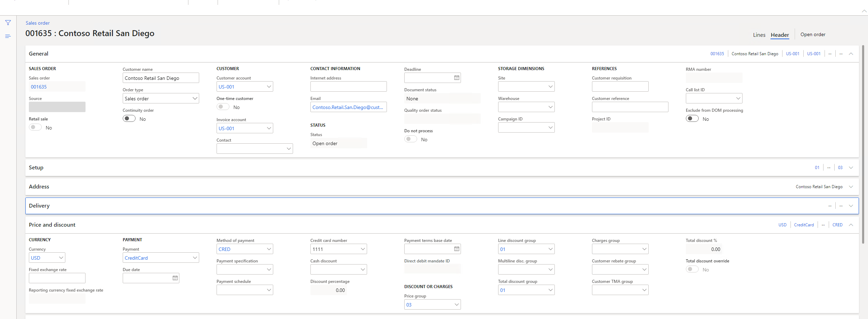This screenshot has width=868, height=319.
Task: Open the Cash discount dropdown
Action: coord(363,270)
